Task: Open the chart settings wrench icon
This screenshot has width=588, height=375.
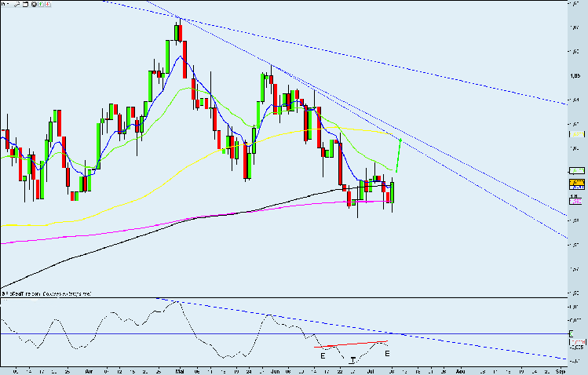Action: 16,4
